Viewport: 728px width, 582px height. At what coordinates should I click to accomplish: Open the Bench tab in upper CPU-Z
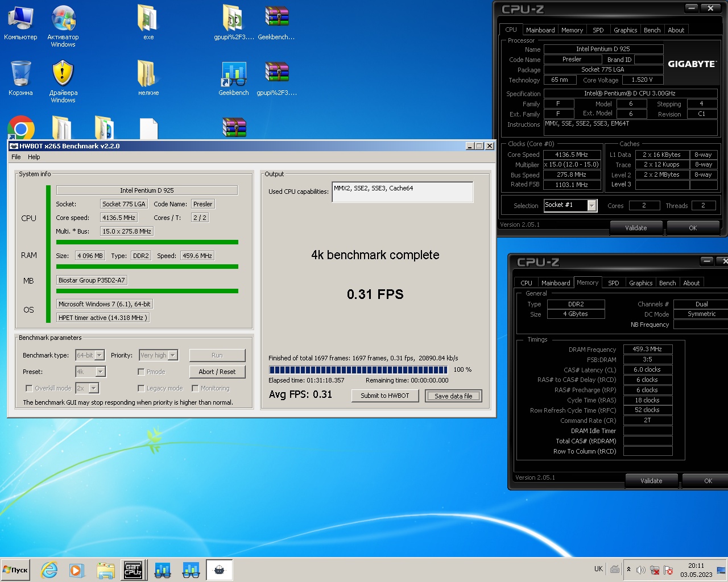pyautogui.click(x=652, y=30)
